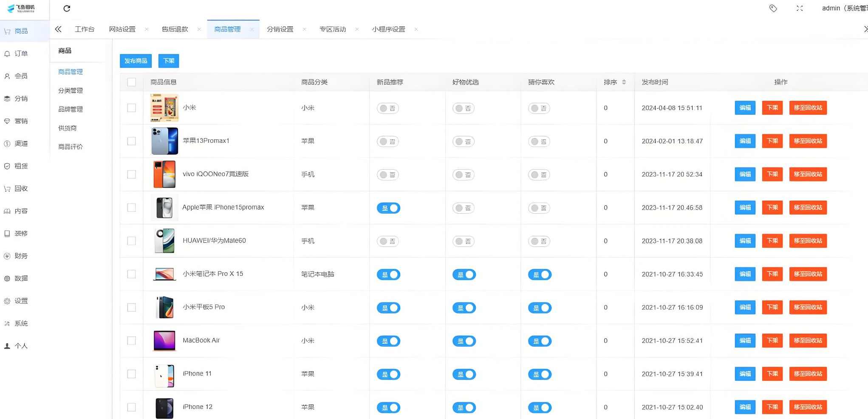Close the 专区活动 tab with its x
This screenshot has height=419, width=868.
[x=357, y=29]
